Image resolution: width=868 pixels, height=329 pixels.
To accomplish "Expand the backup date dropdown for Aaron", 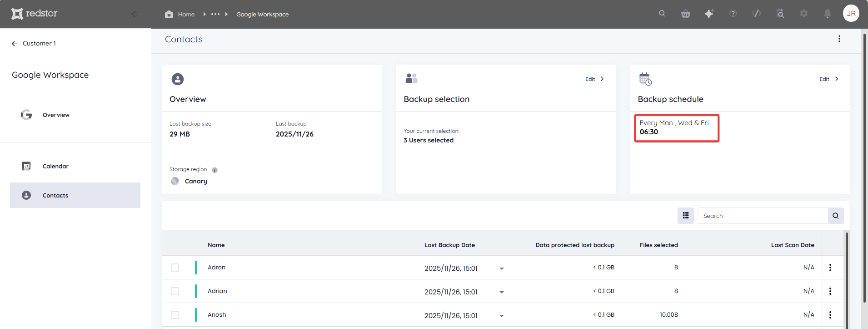I will 502,268.
